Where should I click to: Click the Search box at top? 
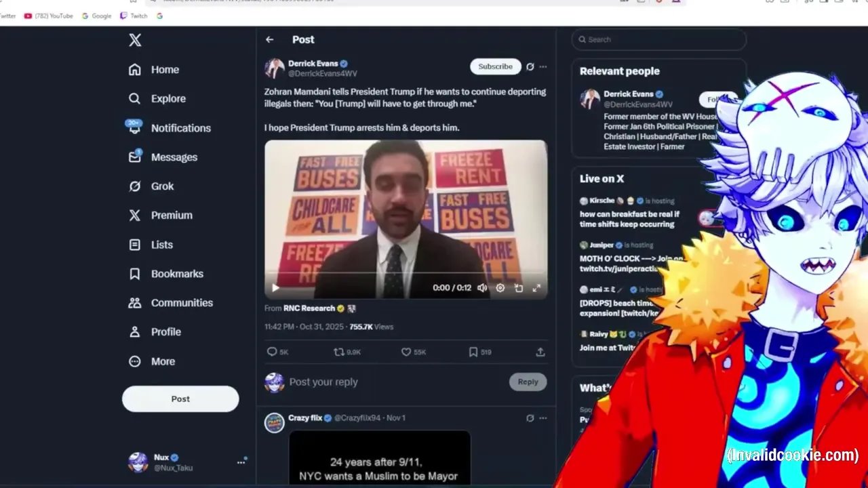click(x=659, y=40)
